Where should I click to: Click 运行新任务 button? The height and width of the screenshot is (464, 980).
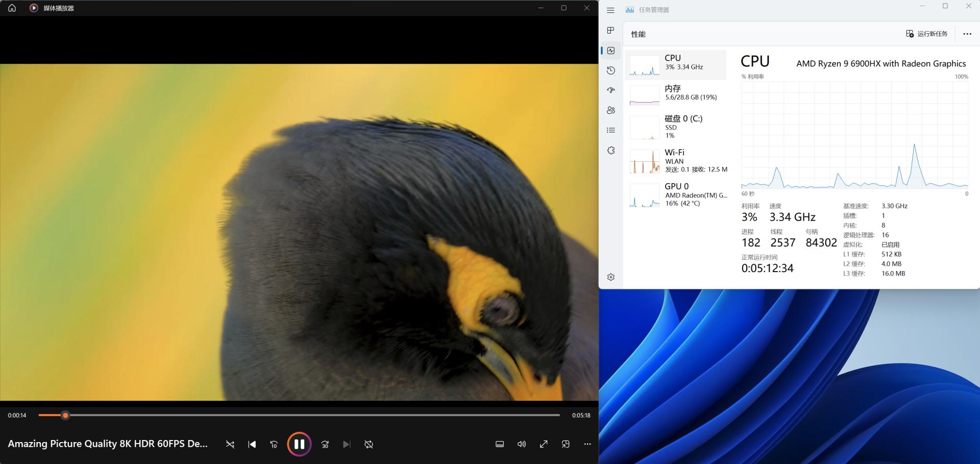click(x=926, y=34)
